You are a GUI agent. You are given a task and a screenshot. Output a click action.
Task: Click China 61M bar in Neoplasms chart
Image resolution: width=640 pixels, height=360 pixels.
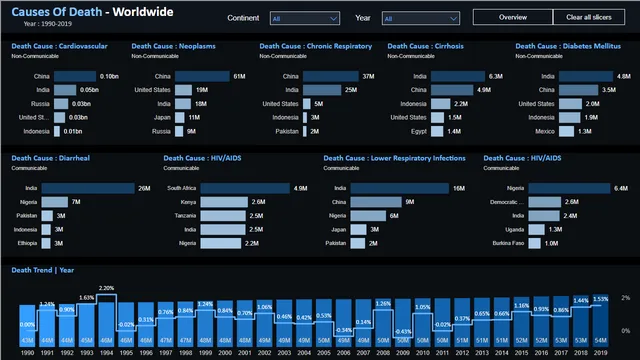[202, 76]
